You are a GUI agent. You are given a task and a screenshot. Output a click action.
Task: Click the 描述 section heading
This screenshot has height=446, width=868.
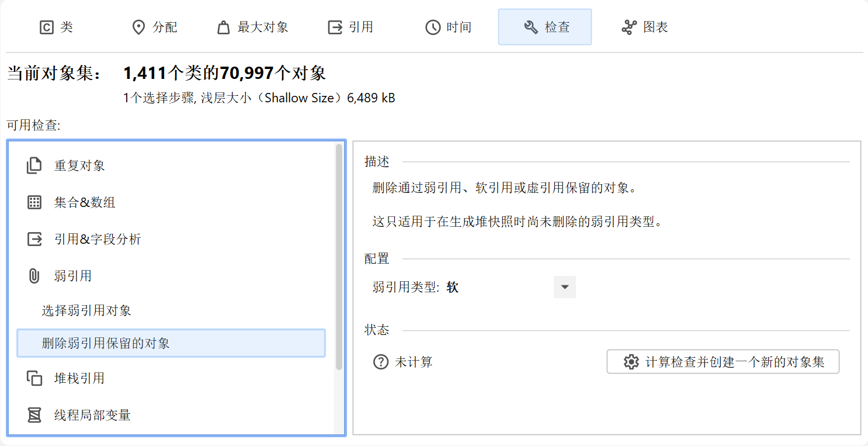tap(377, 161)
